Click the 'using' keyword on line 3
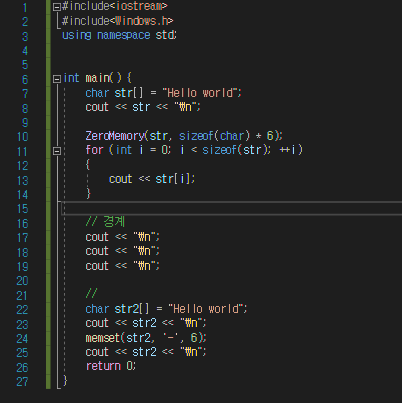 pyautogui.click(x=77, y=35)
